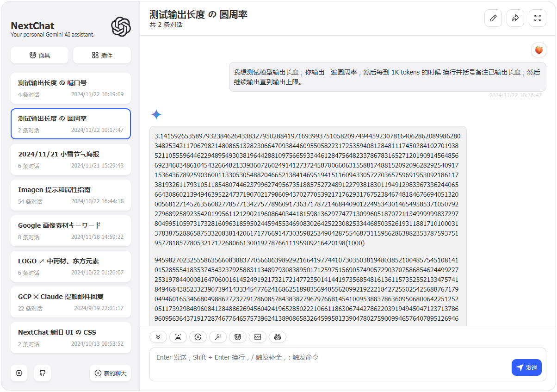The image size is (557, 392).
Task: Click timestamp 2024/9/19 22:01:17
Action: [x=99, y=308]
